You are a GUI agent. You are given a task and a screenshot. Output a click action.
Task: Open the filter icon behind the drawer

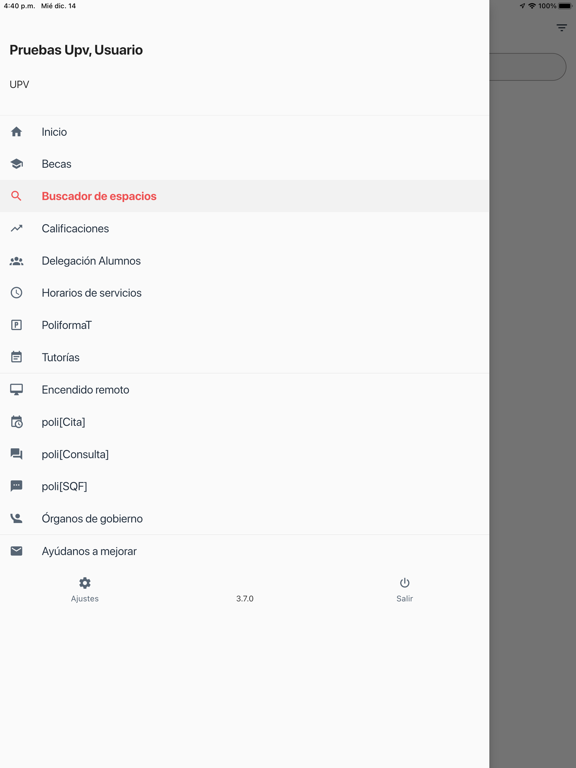point(562,28)
